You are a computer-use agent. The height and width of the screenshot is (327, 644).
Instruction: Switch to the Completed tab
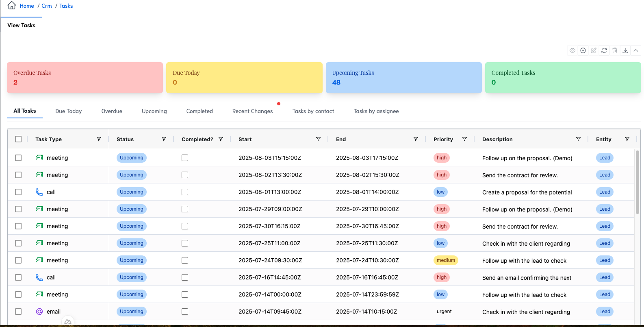tap(199, 111)
